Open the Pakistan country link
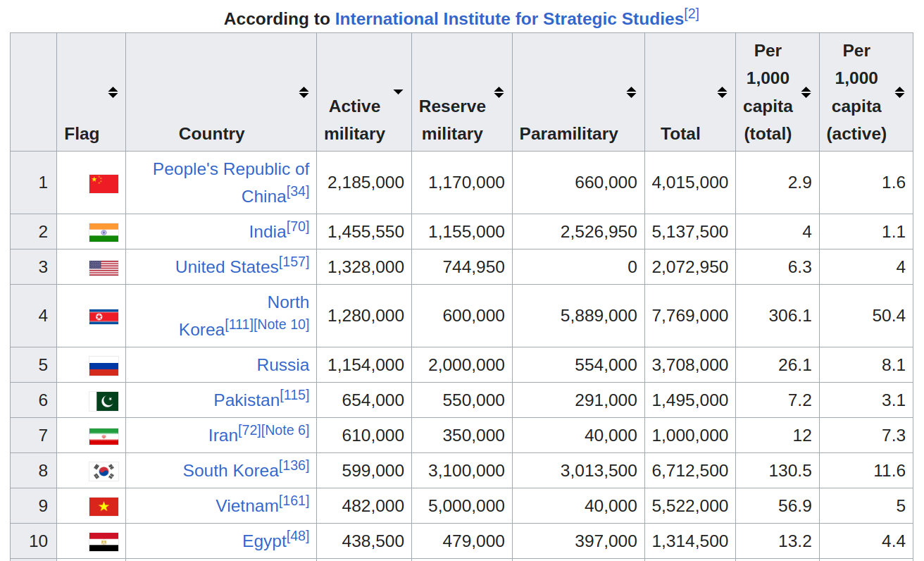This screenshot has height=561, width=924. [246, 400]
